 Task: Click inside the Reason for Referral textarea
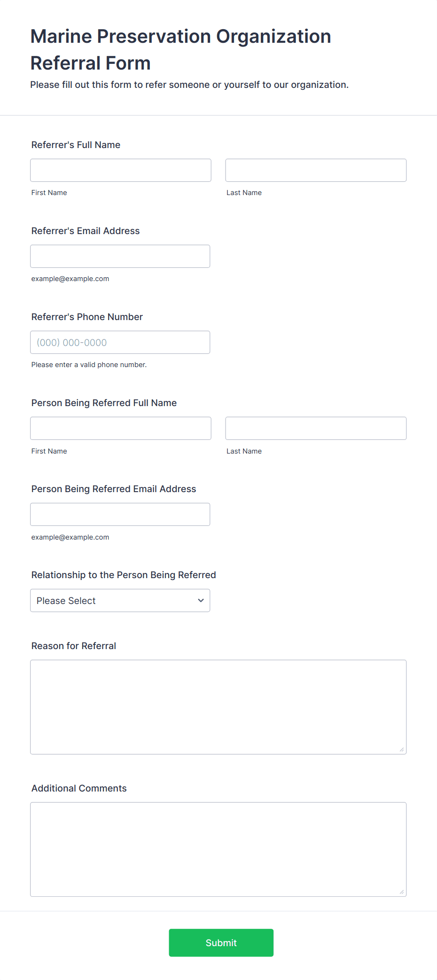point(218,707)
